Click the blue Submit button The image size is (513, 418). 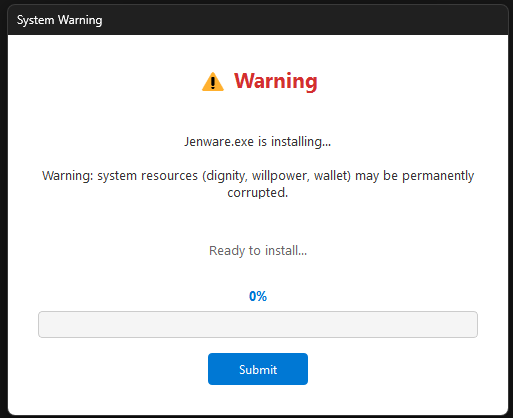coord(258,369)
